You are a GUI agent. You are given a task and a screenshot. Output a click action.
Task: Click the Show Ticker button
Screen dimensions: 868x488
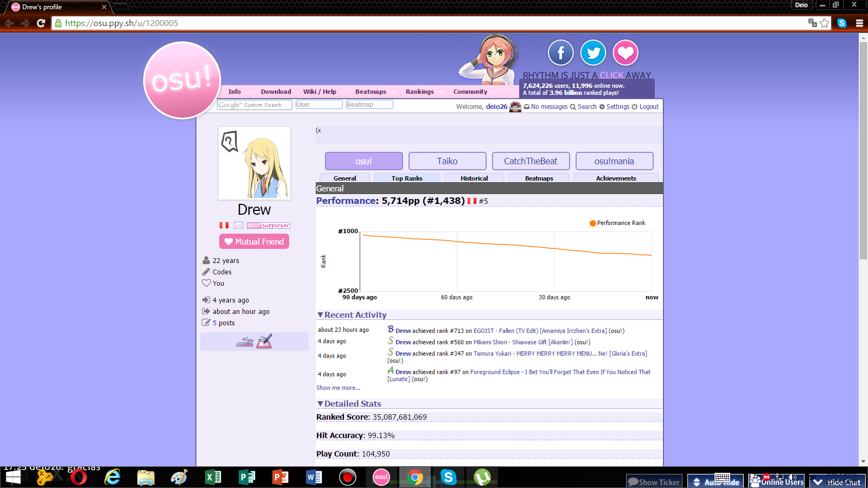(x=654, y=481)
